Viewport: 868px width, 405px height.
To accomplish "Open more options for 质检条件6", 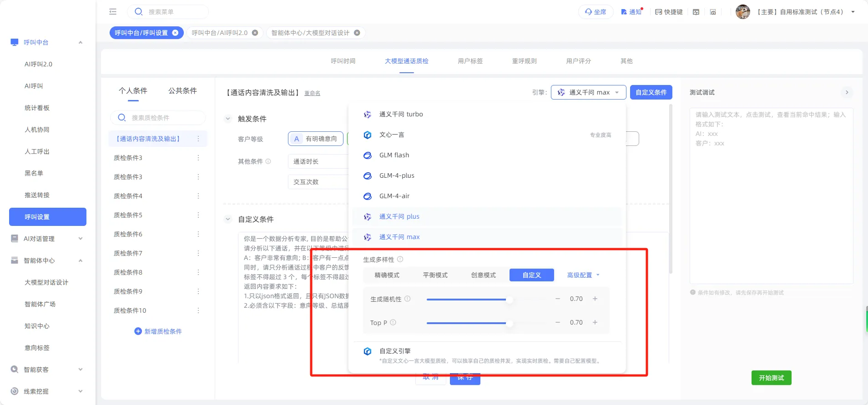I will [198, 234].
